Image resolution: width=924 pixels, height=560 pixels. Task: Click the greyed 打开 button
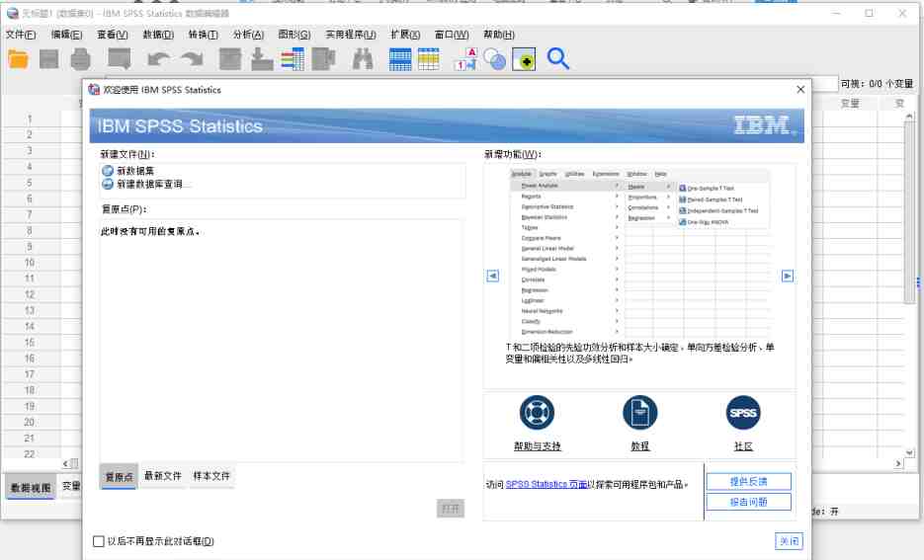coord(451,509)
